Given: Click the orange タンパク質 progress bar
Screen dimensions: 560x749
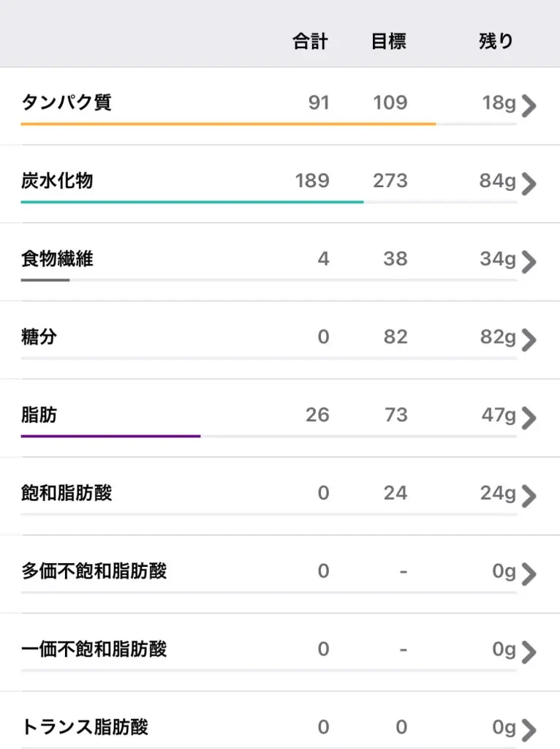Looking at the screenshot, I should (x=228, y=124).
